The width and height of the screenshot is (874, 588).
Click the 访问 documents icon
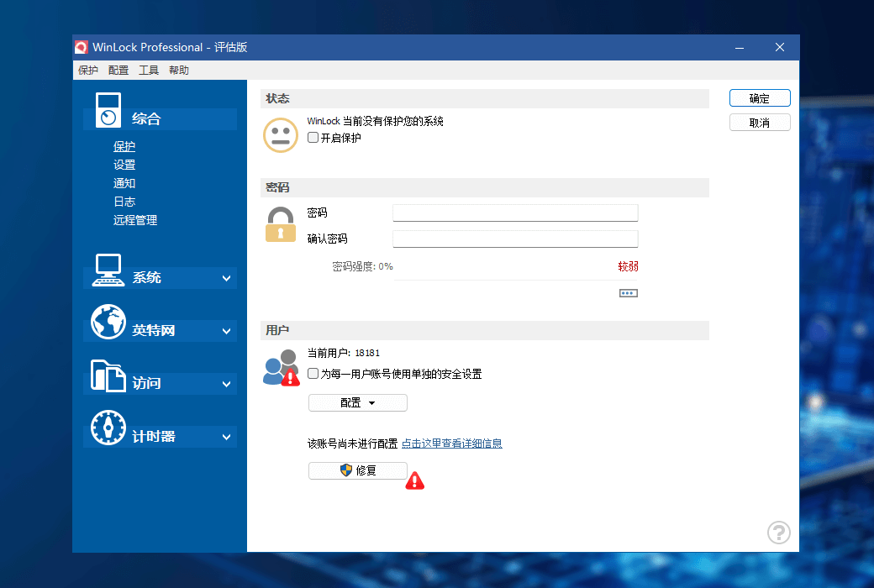click(x=108, y=375)
